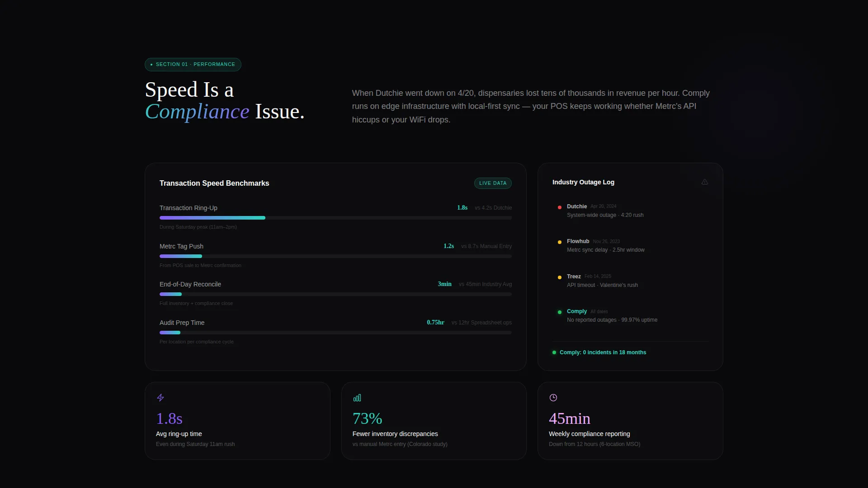Click the 'Feb 14, 2025' date next to Treez
This screenshot has width=868, height=488.
598,277
